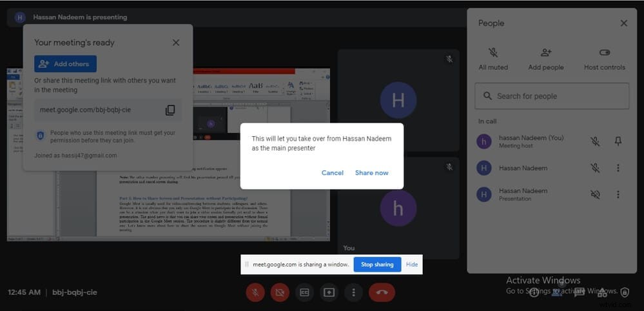Click the In call heading
The height and width of the screenshot is (311, 644).
(487, 121)
